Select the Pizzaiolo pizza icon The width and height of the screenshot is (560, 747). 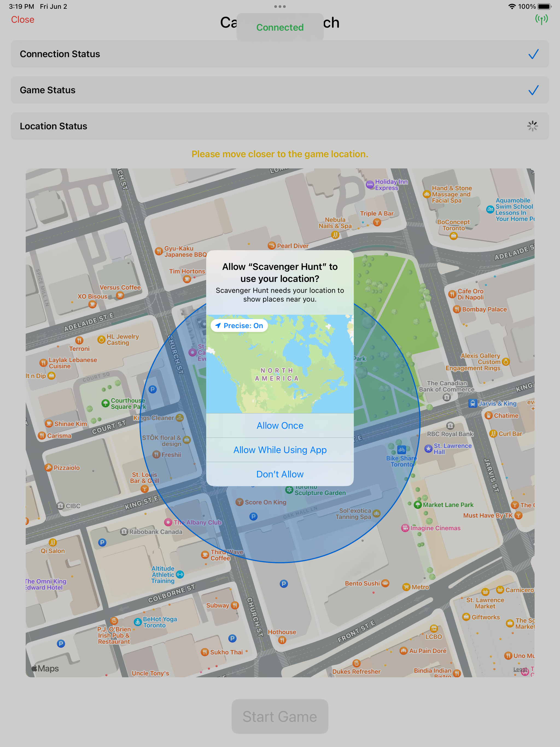(x=48, y=467)
